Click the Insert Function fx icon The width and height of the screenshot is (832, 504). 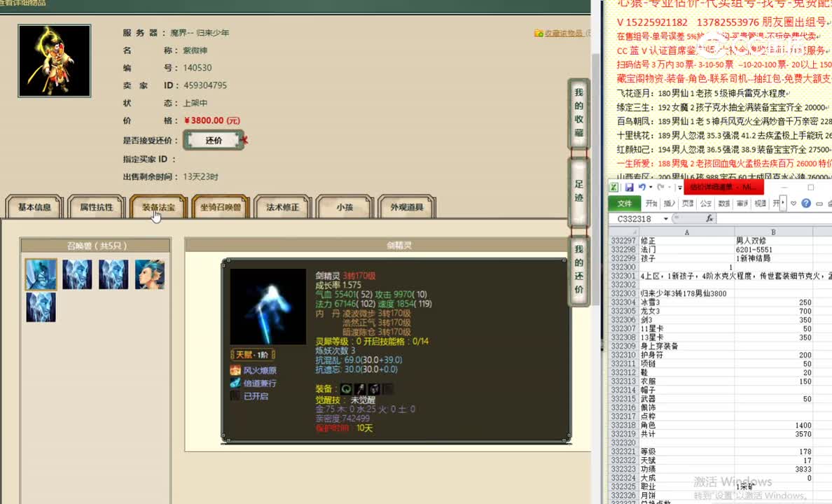click(709, 218)
